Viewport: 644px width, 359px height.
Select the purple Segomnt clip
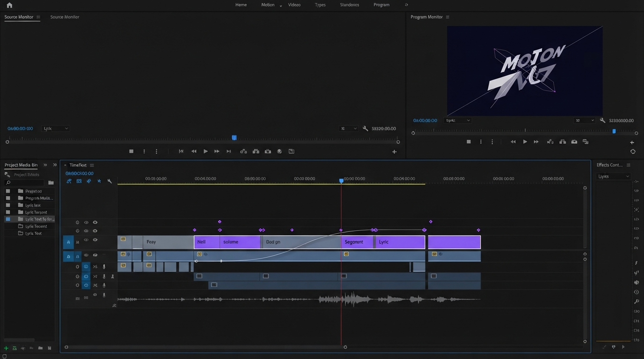click(x=357, y=242)
